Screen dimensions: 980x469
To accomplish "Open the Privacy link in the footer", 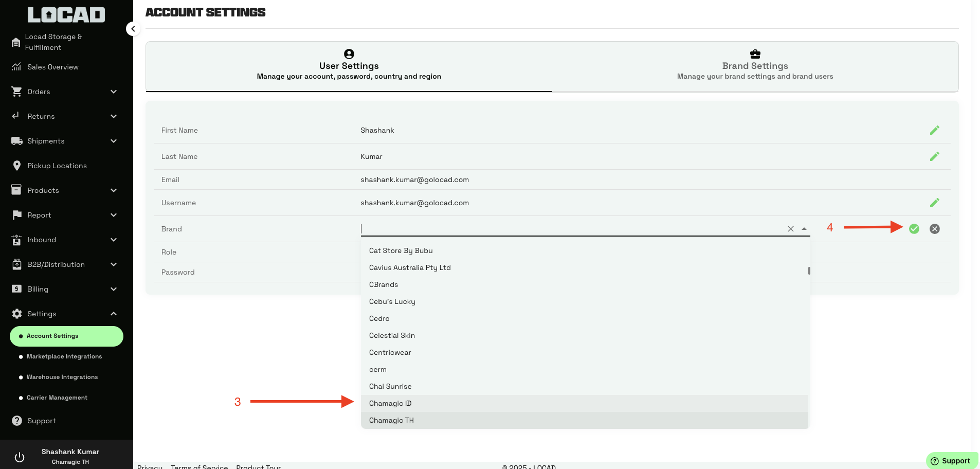I will pos(150,466).
